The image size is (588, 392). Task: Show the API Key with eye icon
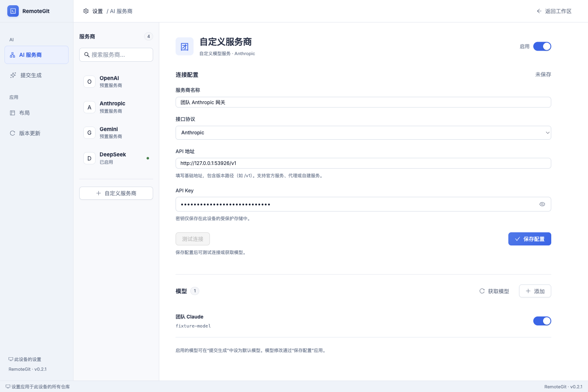[542, 204]
